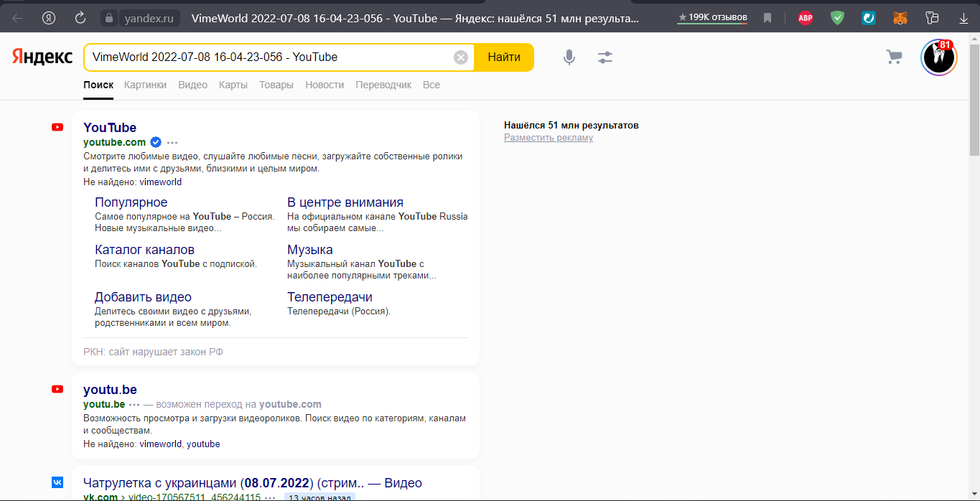Click the Нашёлся 51 млн результатов text

[x=571, y=126]
